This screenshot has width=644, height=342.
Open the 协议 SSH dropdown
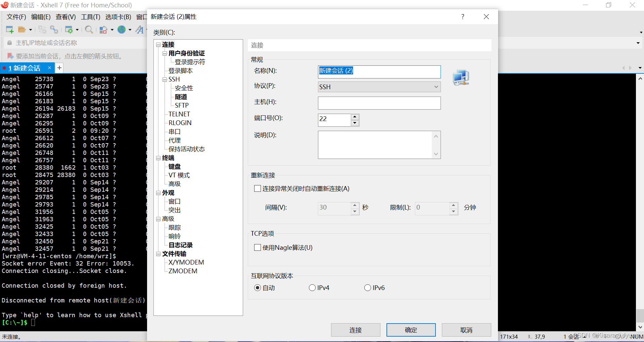click(379, 87)
